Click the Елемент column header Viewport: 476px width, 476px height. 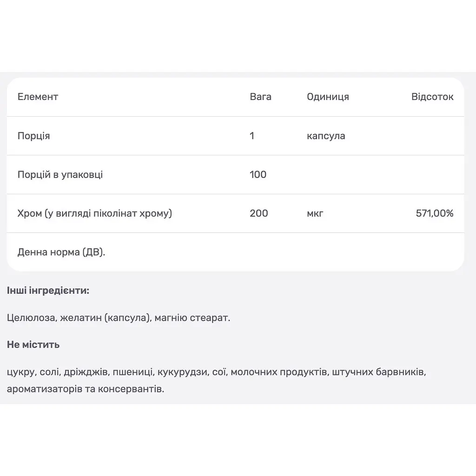click(38, 97)
